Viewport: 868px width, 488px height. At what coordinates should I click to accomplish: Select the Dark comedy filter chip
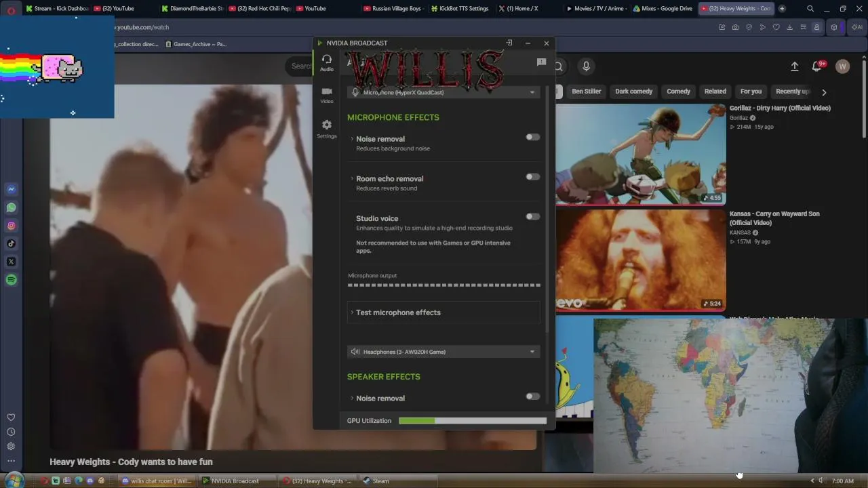tap(633, 91)
